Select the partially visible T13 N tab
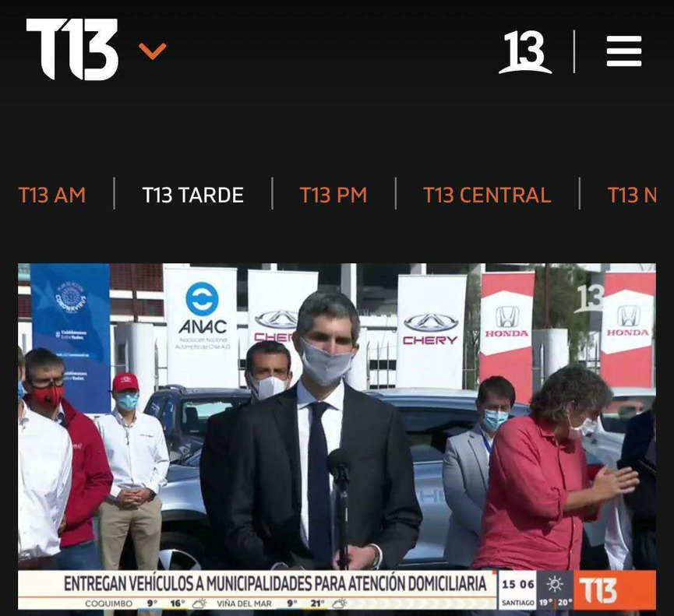674x616 pixels. pos(631,195)
